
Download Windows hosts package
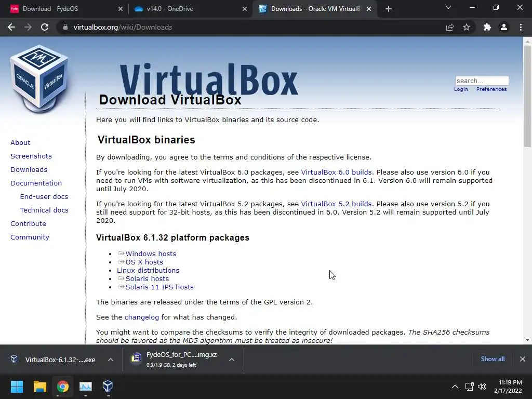pyautogui.click(x=151, y=254)
